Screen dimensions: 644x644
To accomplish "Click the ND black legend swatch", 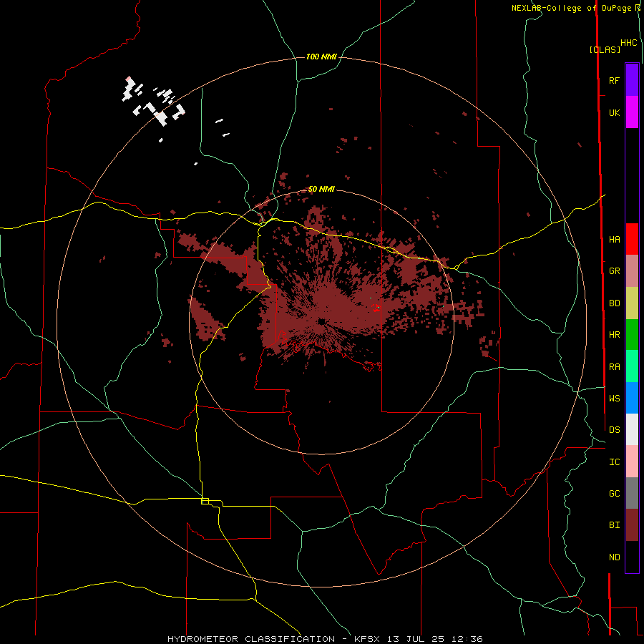I will pyautogui.click(x=632, y=557).
